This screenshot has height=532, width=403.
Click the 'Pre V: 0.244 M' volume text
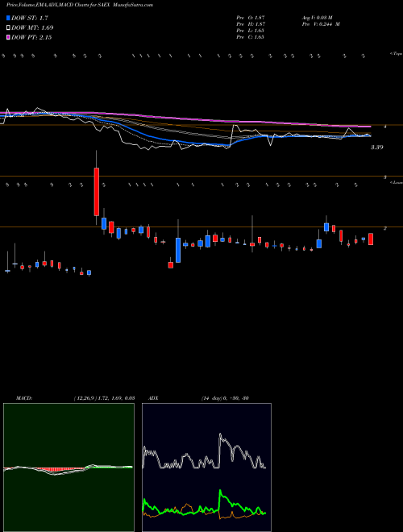click(321, 24)
